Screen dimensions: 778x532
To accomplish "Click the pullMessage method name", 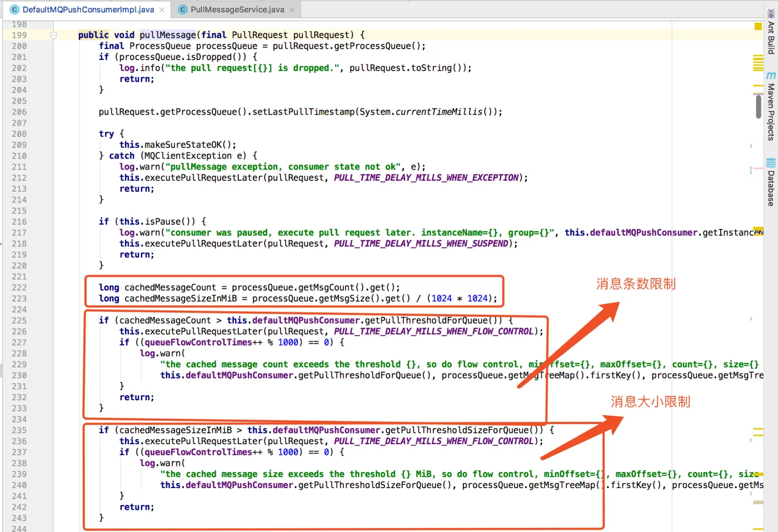I will pos(168,35).
